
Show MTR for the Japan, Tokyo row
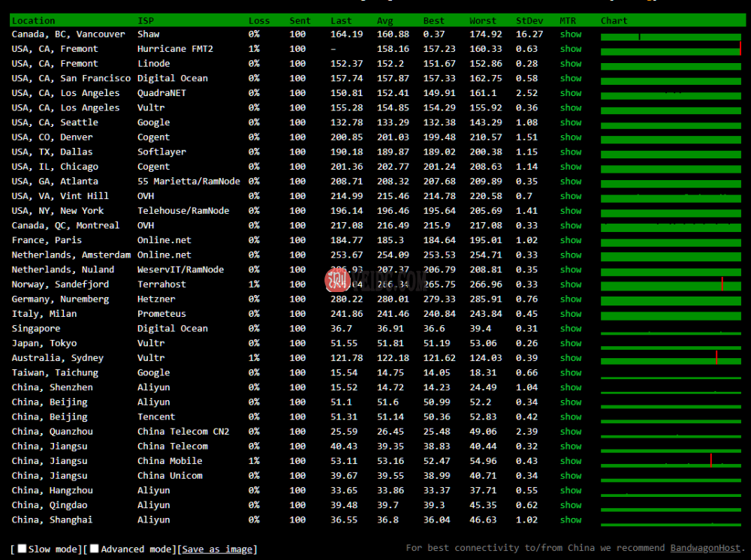click(x=571, y=343)
